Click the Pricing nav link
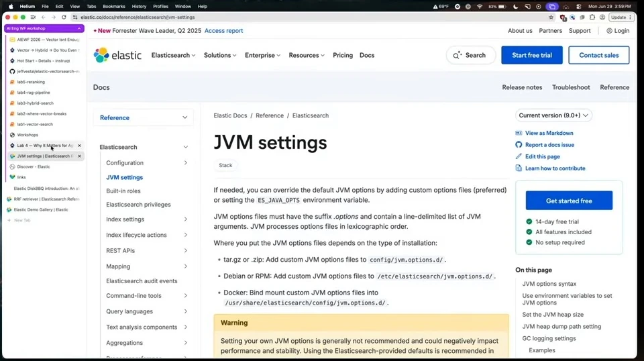This screenshot has width=644, height=361. (x=343, y=55)
